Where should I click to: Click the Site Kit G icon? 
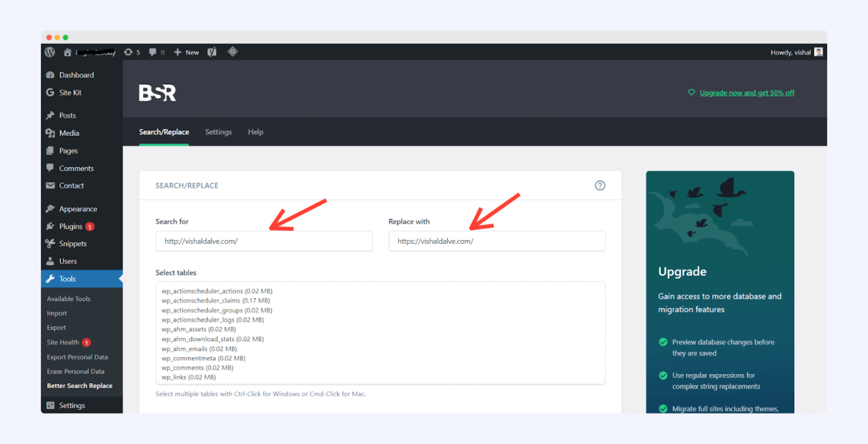point(50,93)
